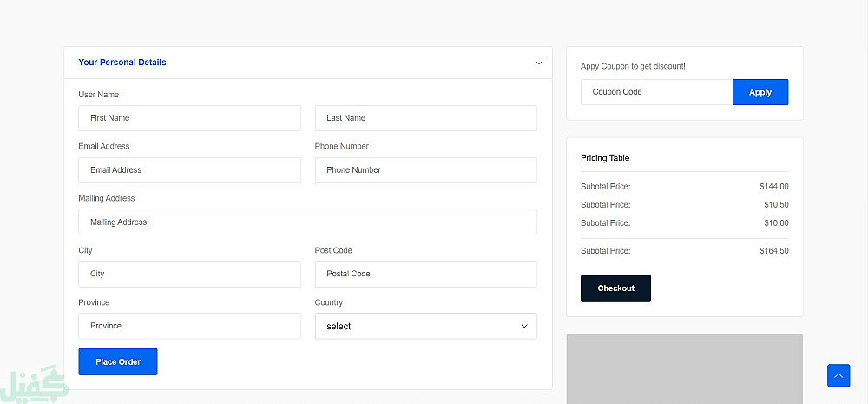Click the Pricing Table title
Viewport: 868px width, 404px height.
(x=605, y=158)
